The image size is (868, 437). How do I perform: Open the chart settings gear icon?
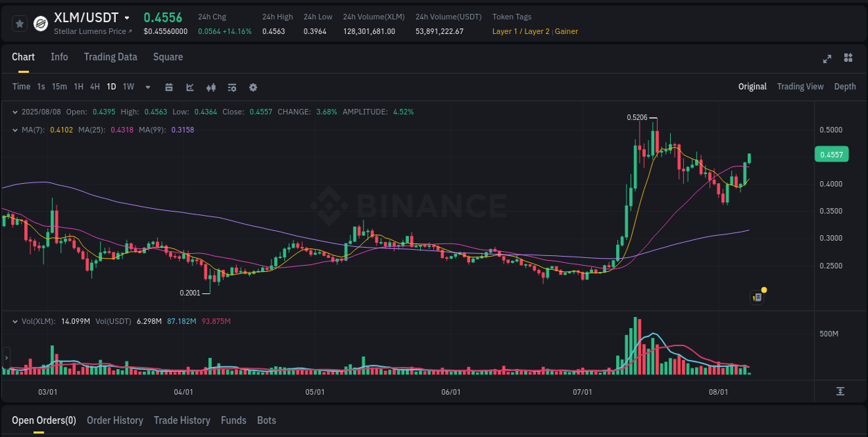pos(253,87)
